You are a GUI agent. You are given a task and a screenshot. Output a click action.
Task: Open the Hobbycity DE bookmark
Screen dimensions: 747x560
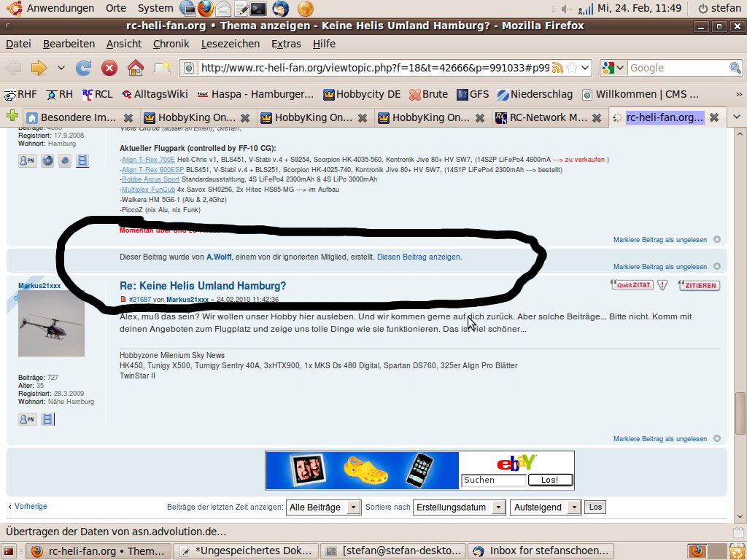click(362, 94)
